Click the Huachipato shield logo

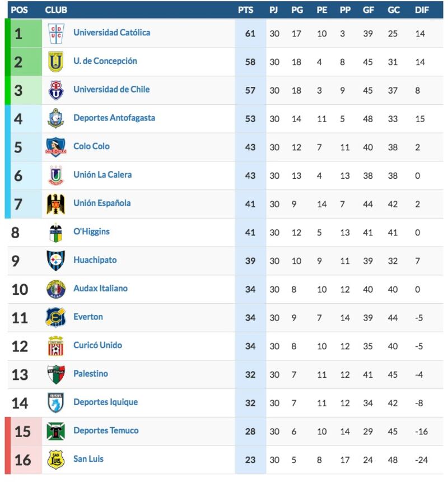56,261
